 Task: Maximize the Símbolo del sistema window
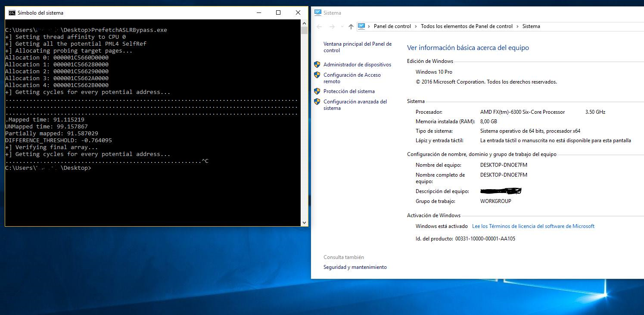click(278, 12)
